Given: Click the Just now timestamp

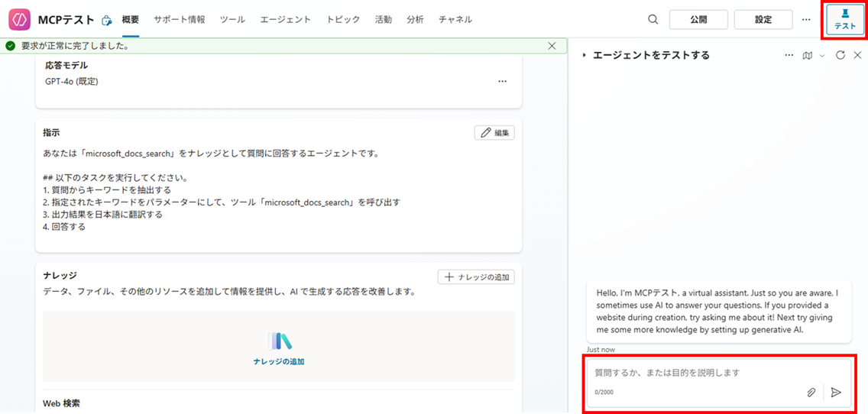Looking at the screenshot, I should point(601,349).
